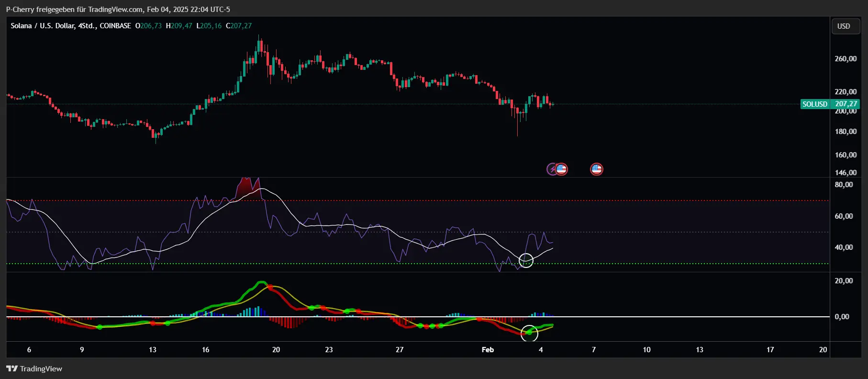This screenshot has width=868, height=379.
Task: Click the purple lightning event icon
Action: pyautogui.click(x=552, y=169)
